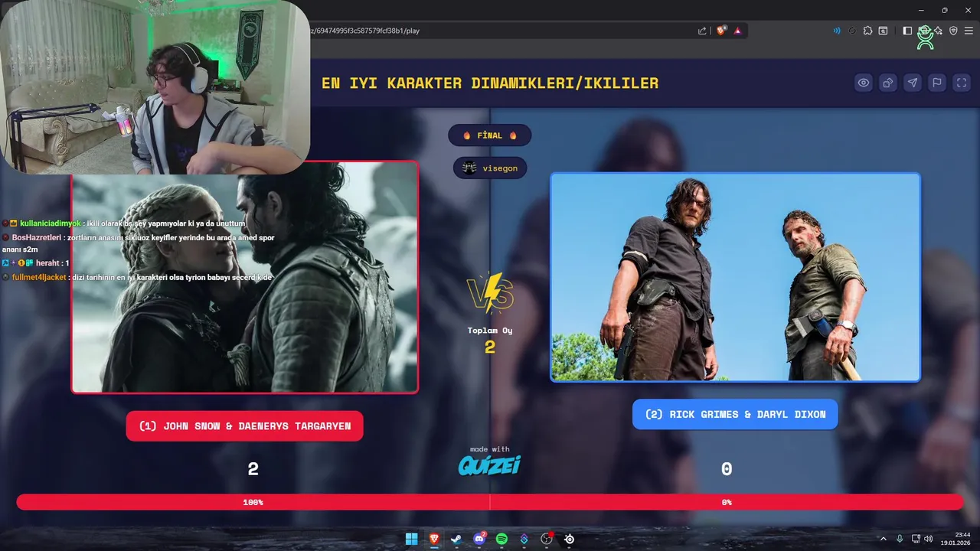Click the random dice icon in quiz header
The width and height of the screenshot is (980, 551).
coord(888,83)
